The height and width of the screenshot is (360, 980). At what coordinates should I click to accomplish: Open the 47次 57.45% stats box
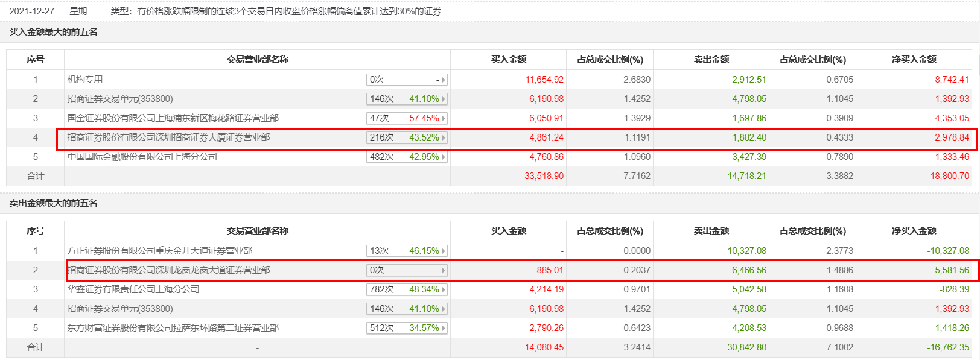[407, 118]
